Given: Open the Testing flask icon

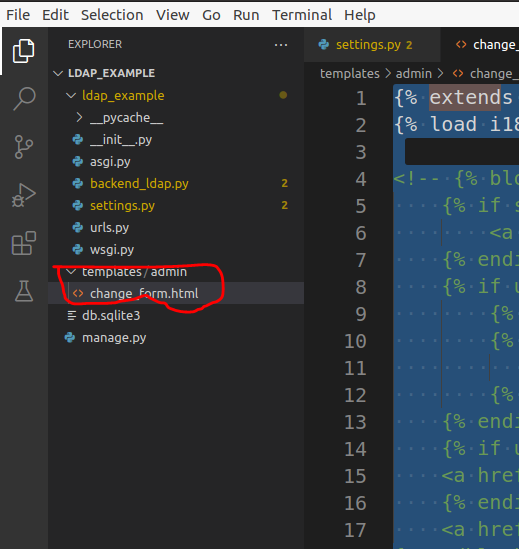Looking at the screenshot, I should tap(24, 291).
